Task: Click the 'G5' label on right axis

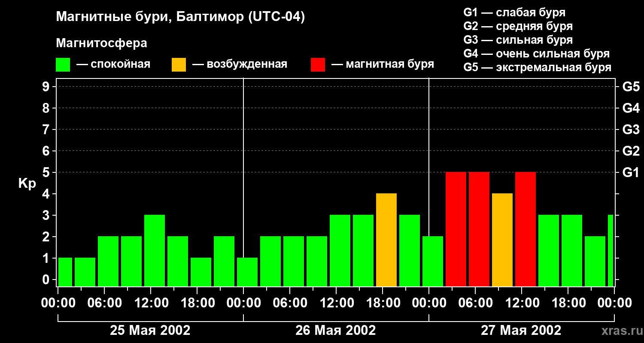Action: pyautogui.click(x=631, y=87)
